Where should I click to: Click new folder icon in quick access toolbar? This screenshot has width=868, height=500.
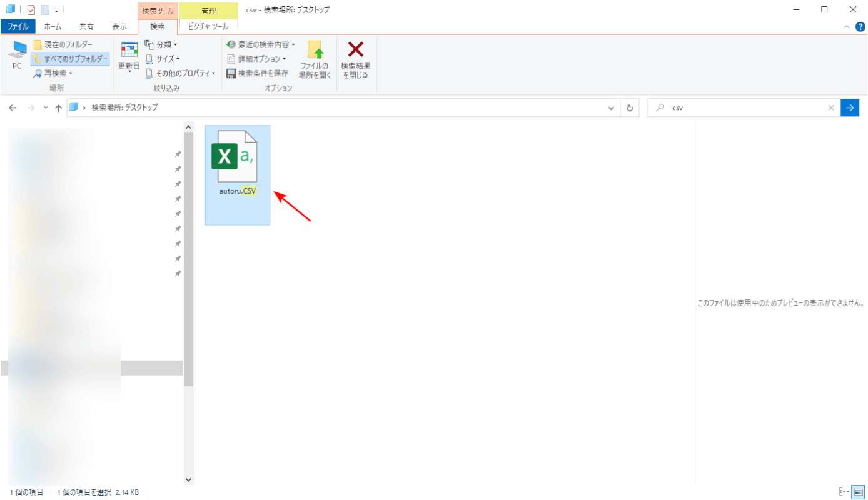(44, 9)
